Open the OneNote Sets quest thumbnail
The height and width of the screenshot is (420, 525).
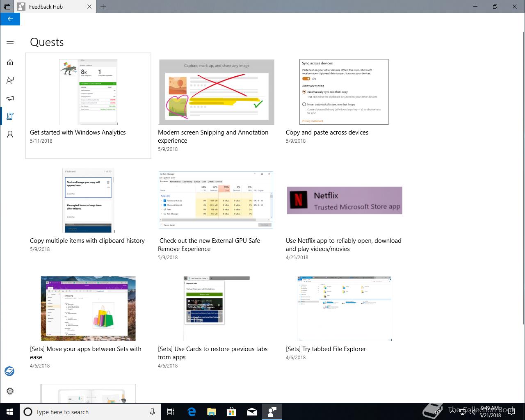pos(88,308)
